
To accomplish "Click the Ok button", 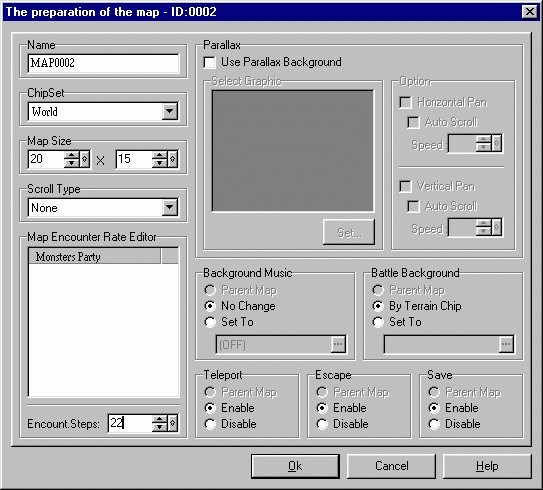I will point(295,466).
